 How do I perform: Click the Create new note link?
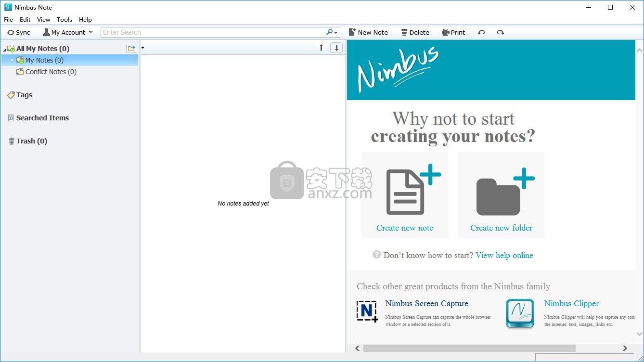(x=405, y=228)
